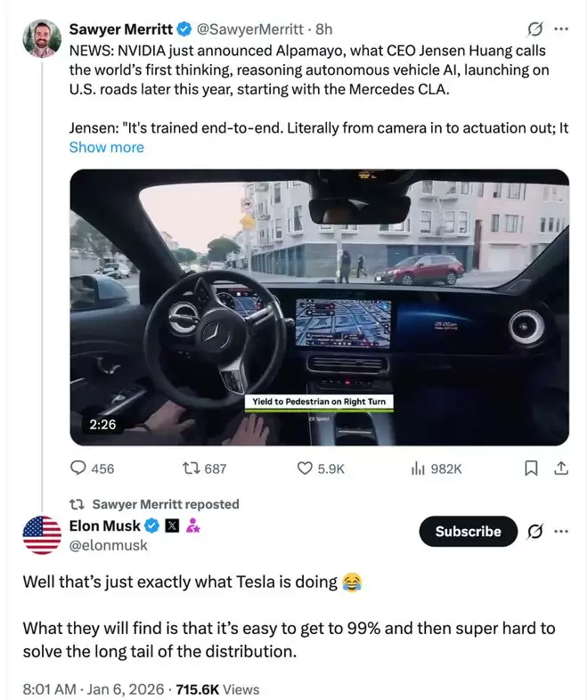Repost Sawyer Merritt's tweet

click(x=190, y=468)
